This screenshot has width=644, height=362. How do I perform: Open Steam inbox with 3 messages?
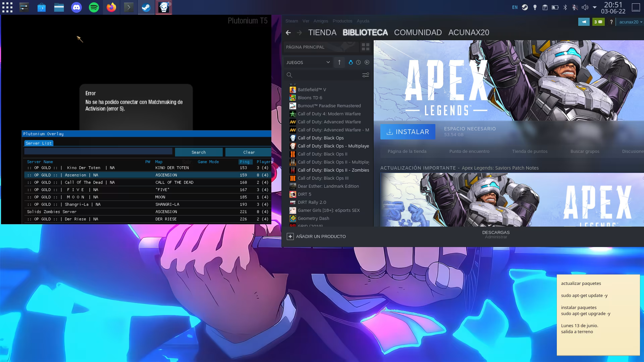click(598, 22)
